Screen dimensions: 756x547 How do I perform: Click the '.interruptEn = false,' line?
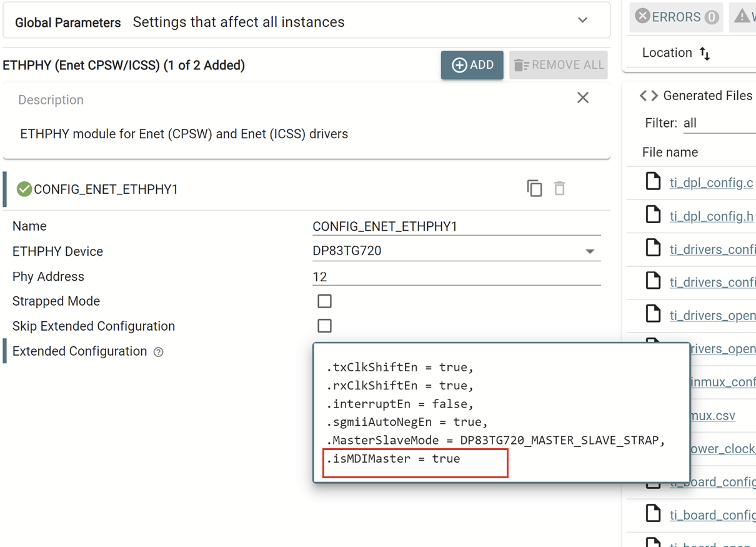point(400,404)
